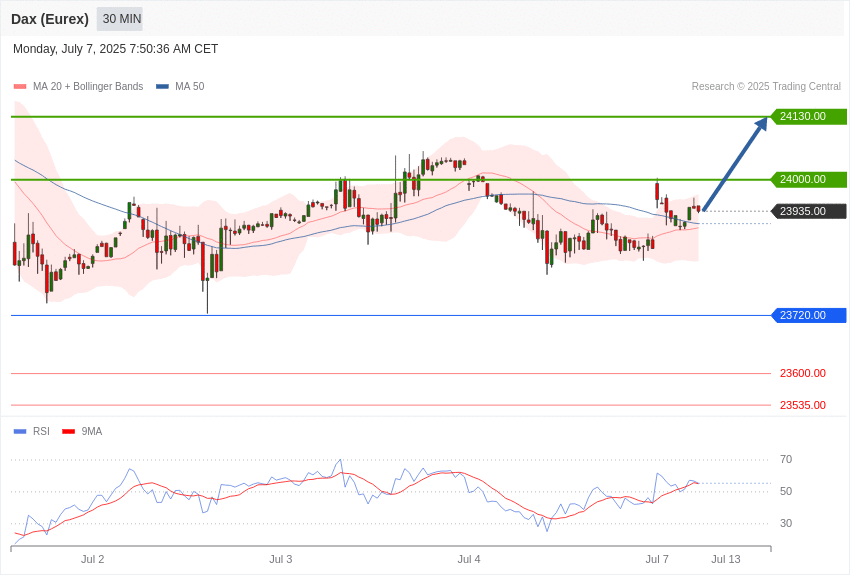Click the RSI 30 level label
This screenshot has width=850, height=576.
click(786, 523)
